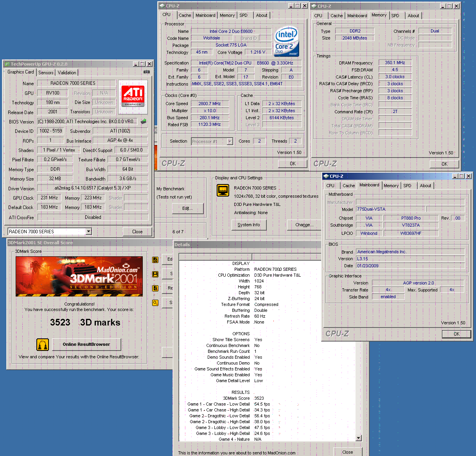Click the Driver Version field ati2mtag
The height and width of the screenshot is (456, 476).
tap(92, 188)
